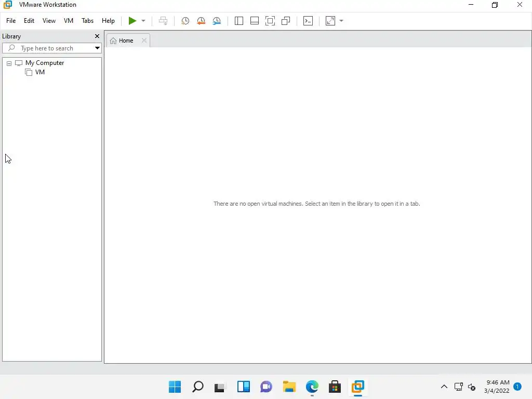
Task: Open power options dropdown arrow beside play
Action: 143,21
